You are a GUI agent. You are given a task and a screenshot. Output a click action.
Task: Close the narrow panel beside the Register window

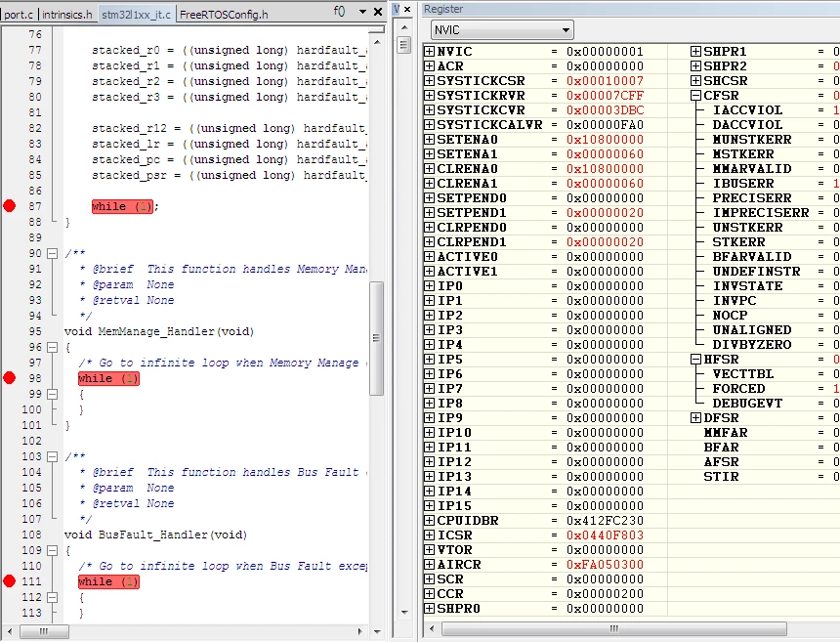coord(407,9)
